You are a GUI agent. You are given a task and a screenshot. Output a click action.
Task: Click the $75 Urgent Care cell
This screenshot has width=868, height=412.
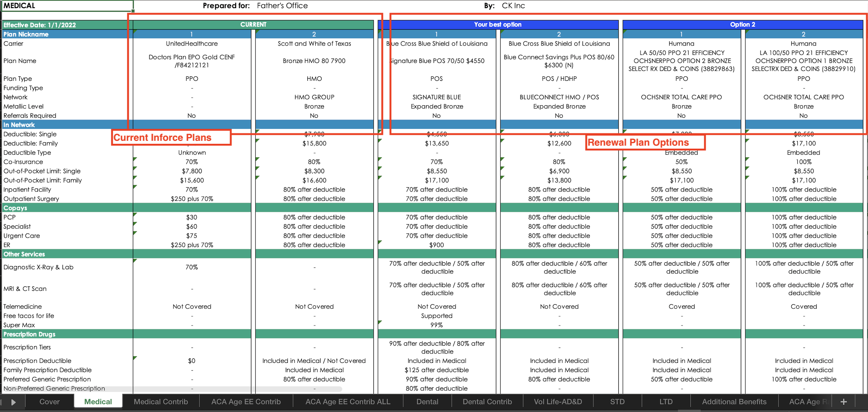[192, 236]
